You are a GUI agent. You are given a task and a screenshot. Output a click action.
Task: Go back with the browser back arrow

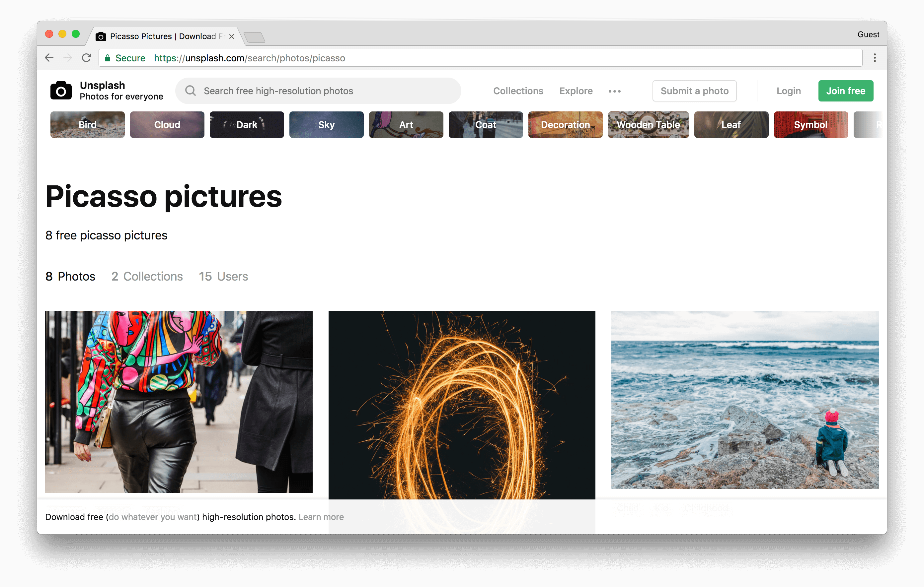(49, 58)
